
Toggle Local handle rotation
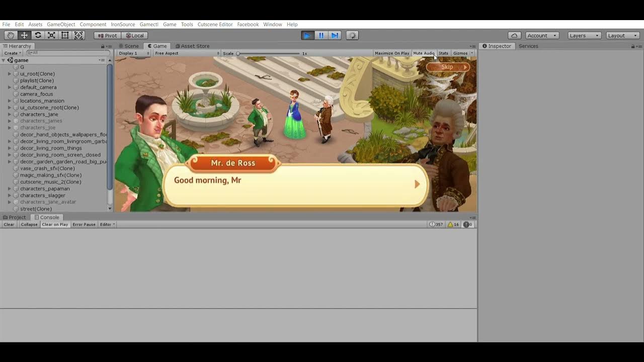[x=134, y=35]
